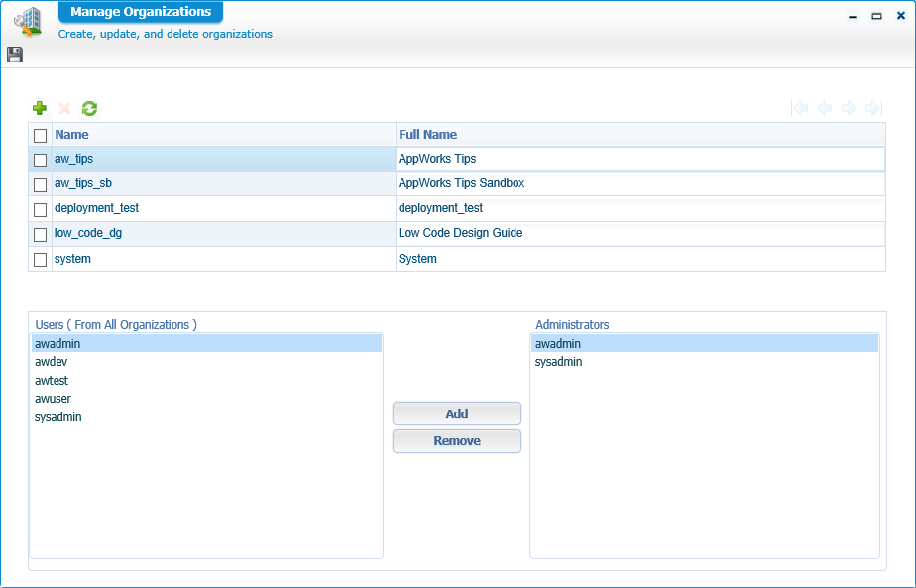Select awadmin in the Users list
The image size is (916, 588).
point(206,344)
